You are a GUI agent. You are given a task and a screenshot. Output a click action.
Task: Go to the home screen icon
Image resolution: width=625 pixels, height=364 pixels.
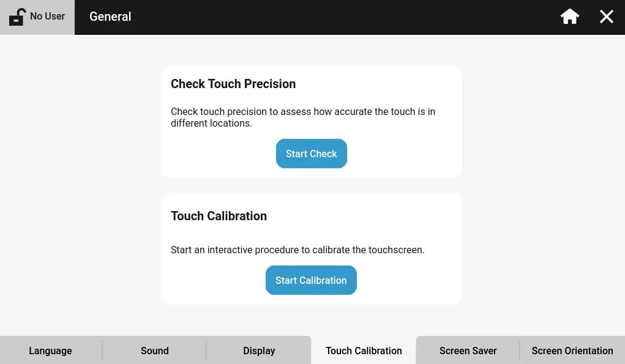tap(570, 17)
